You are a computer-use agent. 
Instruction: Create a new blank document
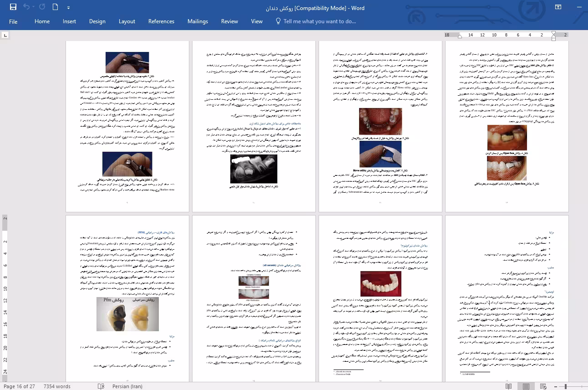tap(55, 7)
